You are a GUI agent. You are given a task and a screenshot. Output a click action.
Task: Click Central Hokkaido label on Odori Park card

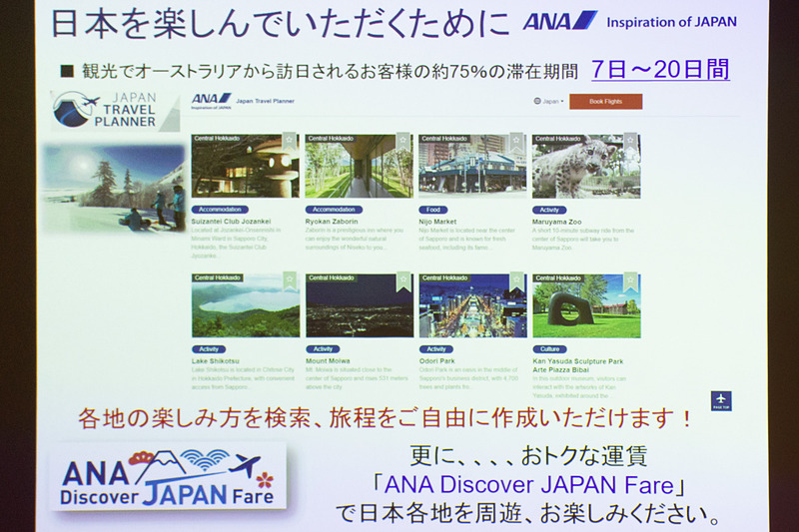(x=444, y=277)
